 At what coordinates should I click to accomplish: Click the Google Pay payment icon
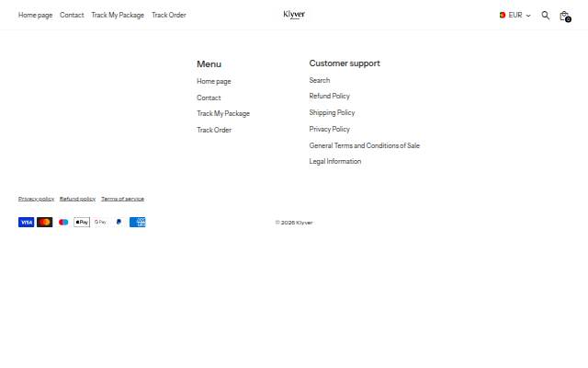pyautogui.click(x=100, y=223)
